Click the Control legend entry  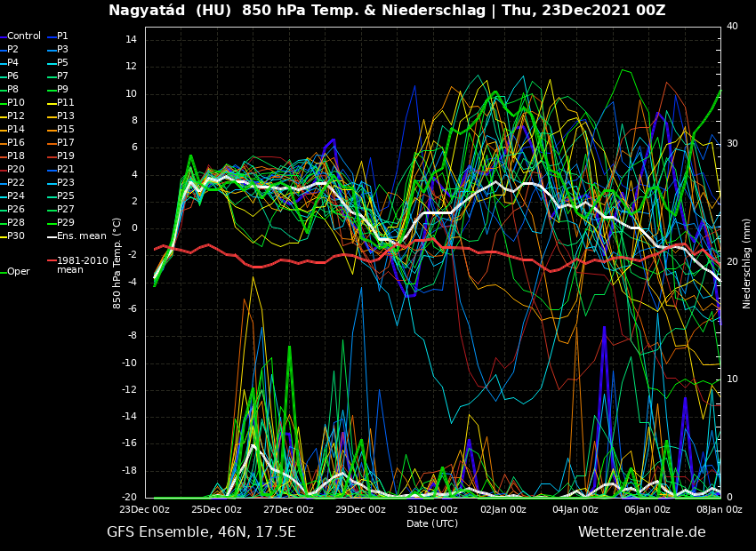(x=23, y=36)
